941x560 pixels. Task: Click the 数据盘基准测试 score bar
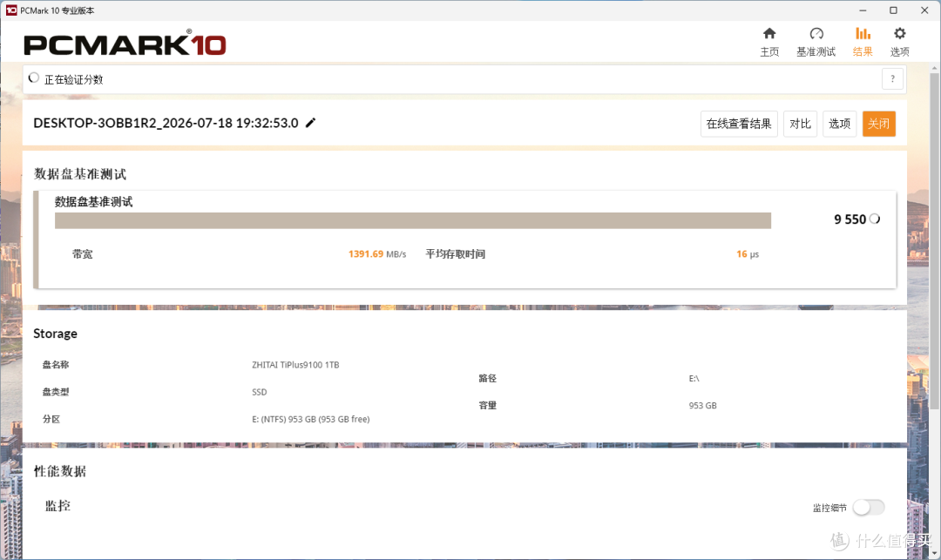pyautogui.click(x=413, y=220)
